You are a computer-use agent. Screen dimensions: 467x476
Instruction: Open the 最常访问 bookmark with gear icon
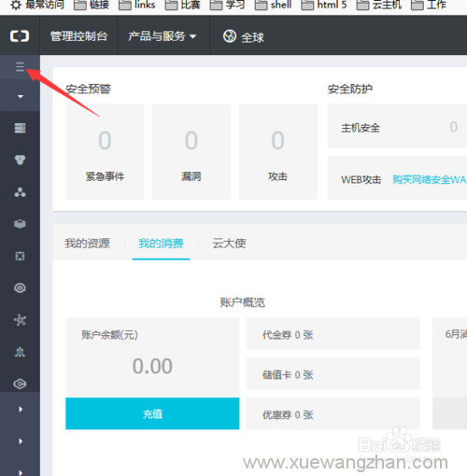(37, 5)
